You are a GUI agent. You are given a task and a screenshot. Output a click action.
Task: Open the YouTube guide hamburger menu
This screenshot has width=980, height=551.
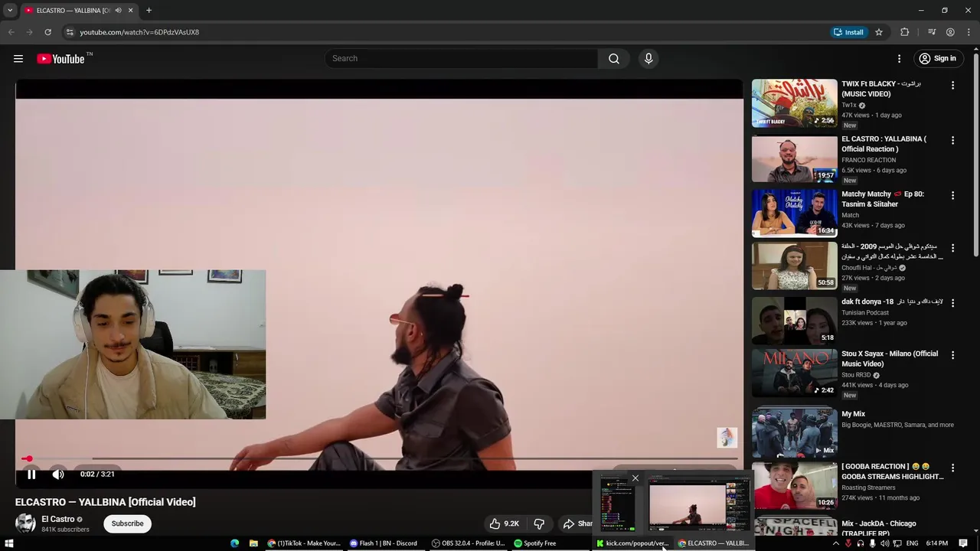click(18, 59)
